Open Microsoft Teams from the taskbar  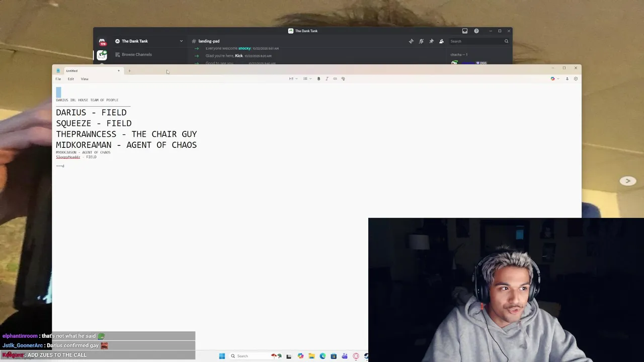tap(345, 356)
